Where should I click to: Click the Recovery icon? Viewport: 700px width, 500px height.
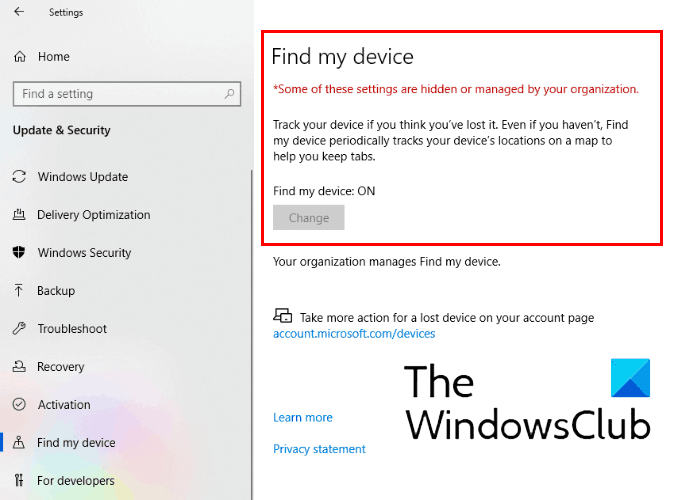[x=19, y=367]
